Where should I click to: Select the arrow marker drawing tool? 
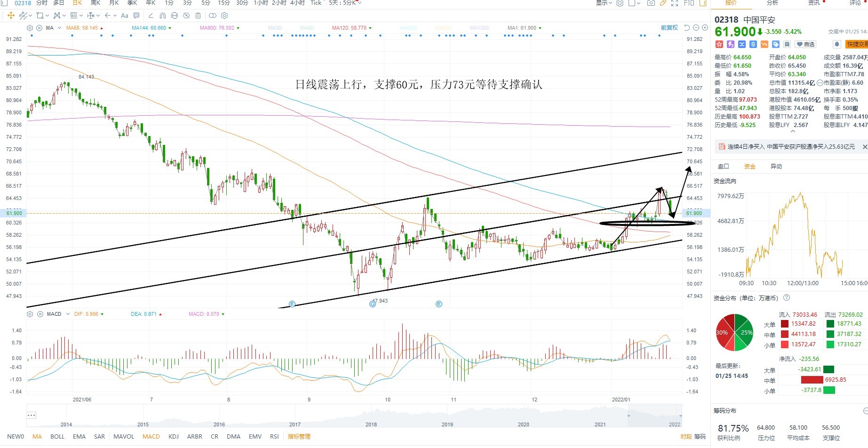107,16
